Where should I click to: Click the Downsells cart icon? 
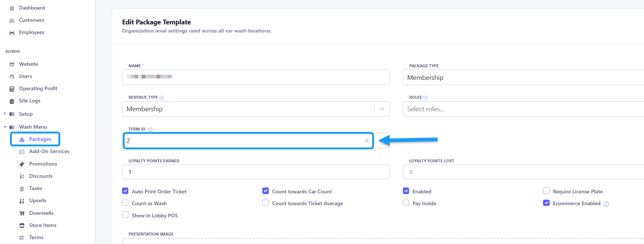point(22,213)
